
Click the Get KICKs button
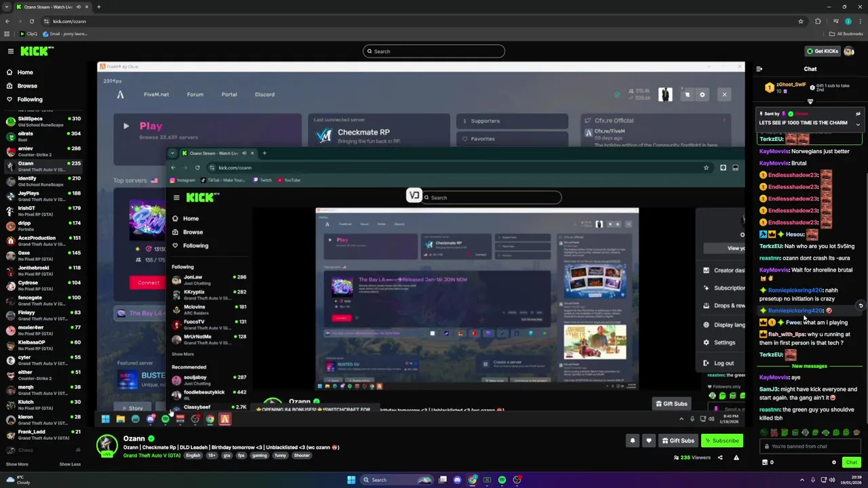click(823, 52)
